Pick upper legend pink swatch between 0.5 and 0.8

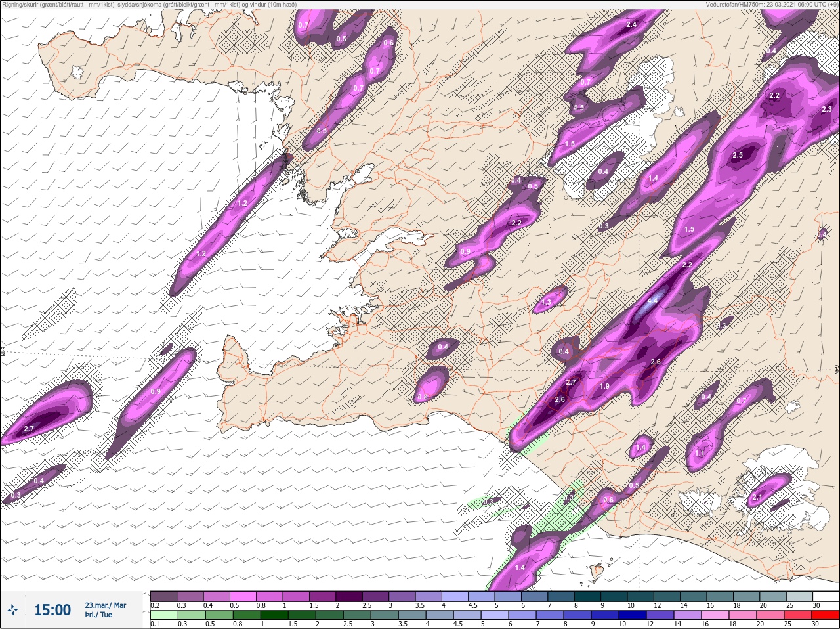coord(243,596)
